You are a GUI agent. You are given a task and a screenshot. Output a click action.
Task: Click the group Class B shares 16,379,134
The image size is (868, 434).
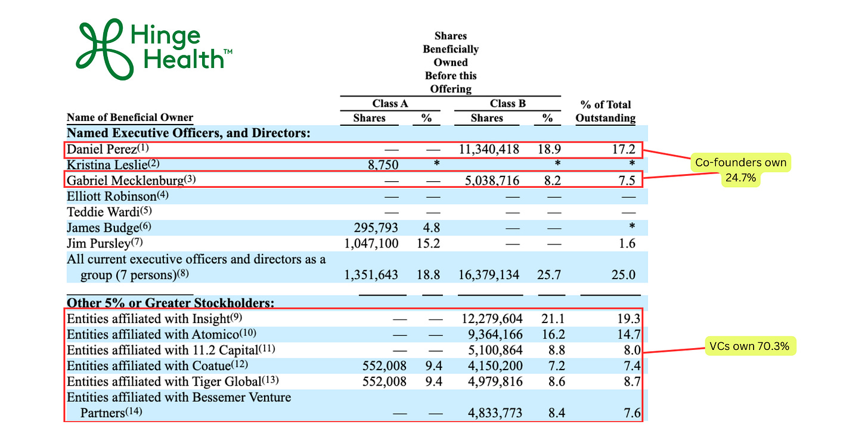pyautogui.click(x=489, y=275)
